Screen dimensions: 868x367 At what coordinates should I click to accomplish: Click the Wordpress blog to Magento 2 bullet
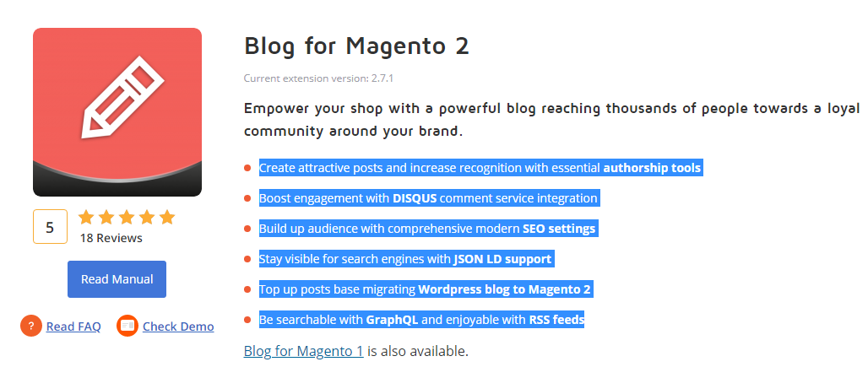[x=426, y=289]
